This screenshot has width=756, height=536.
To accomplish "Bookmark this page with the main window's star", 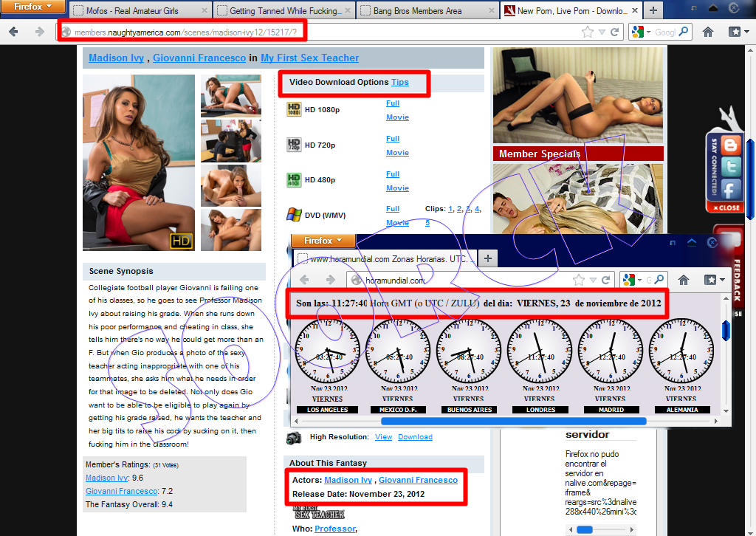I will (587, 32).
